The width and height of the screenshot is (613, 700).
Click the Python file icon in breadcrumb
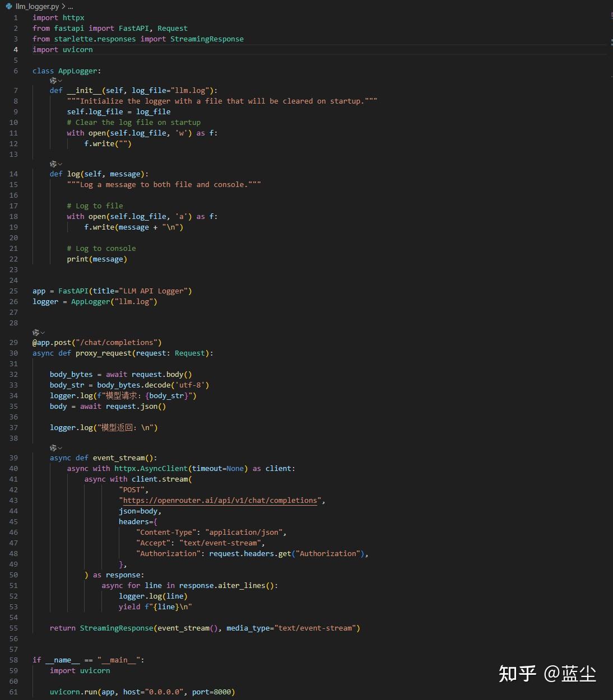pyautogui.click(x=9, y=6)
